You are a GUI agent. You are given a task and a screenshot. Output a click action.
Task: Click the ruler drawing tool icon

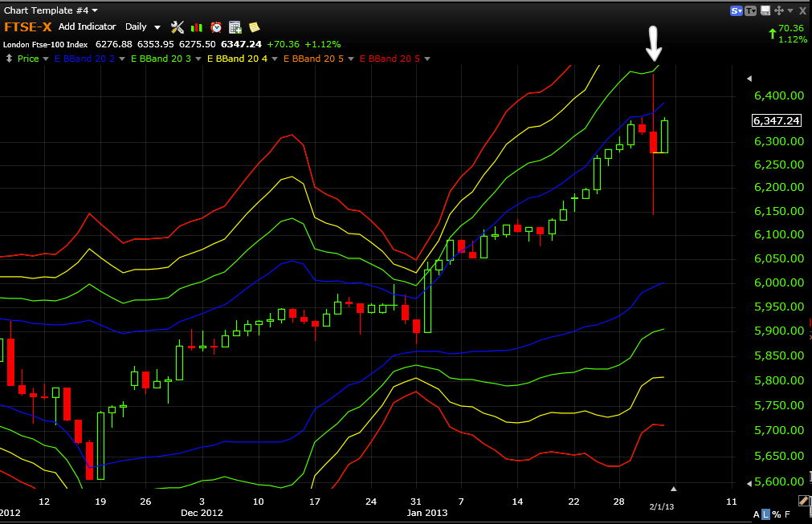pyautogui.click(x=804, y=501)
